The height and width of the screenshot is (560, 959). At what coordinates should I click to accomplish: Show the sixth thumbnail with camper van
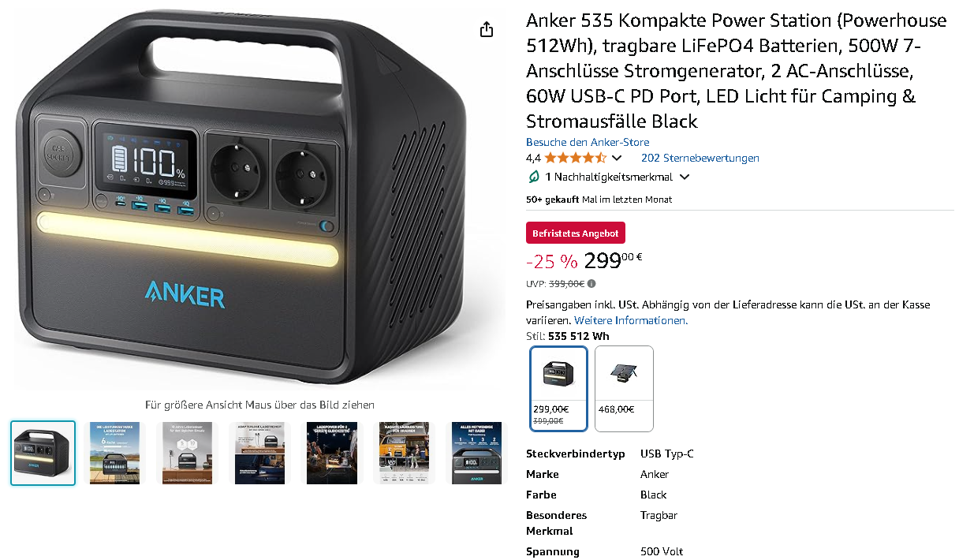coord(403,453)
